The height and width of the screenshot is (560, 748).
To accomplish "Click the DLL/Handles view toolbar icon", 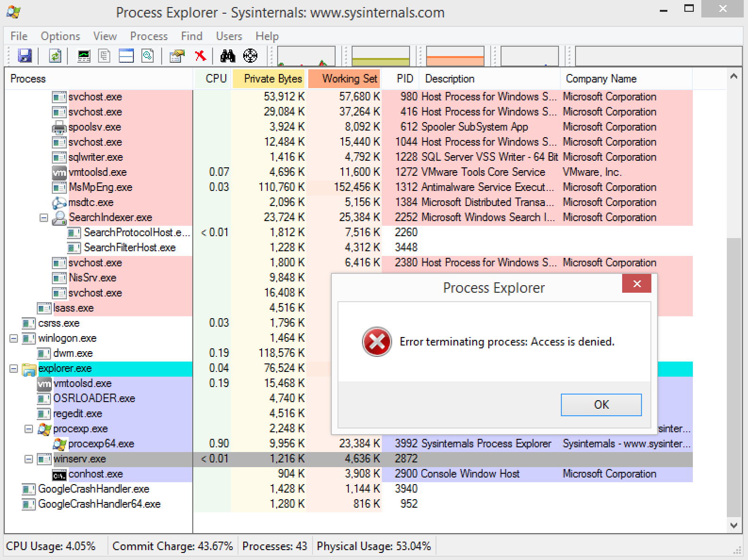I will (148, 56).
